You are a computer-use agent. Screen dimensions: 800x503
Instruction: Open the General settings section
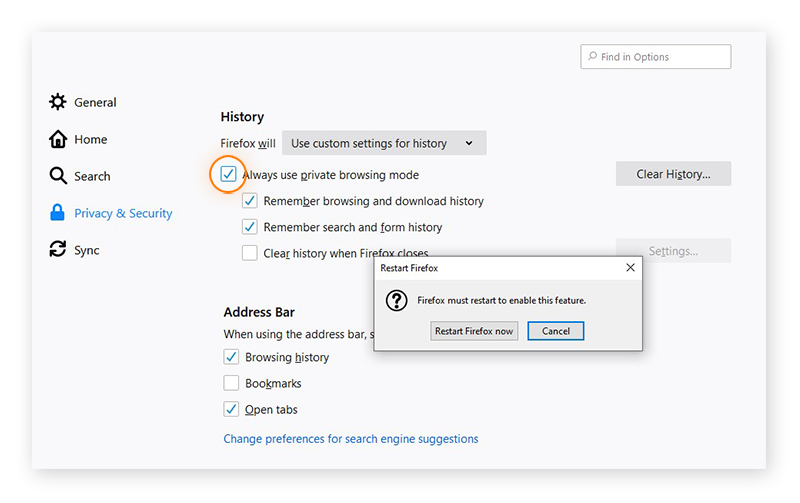click(x=95, y=103)
